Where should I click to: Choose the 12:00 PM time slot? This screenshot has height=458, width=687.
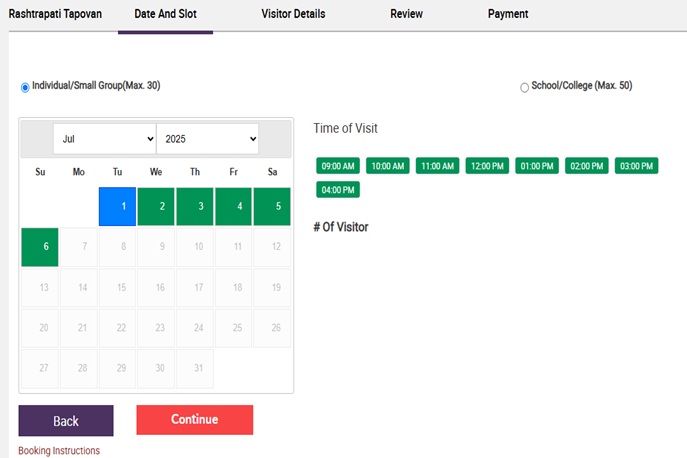[487, 166]
